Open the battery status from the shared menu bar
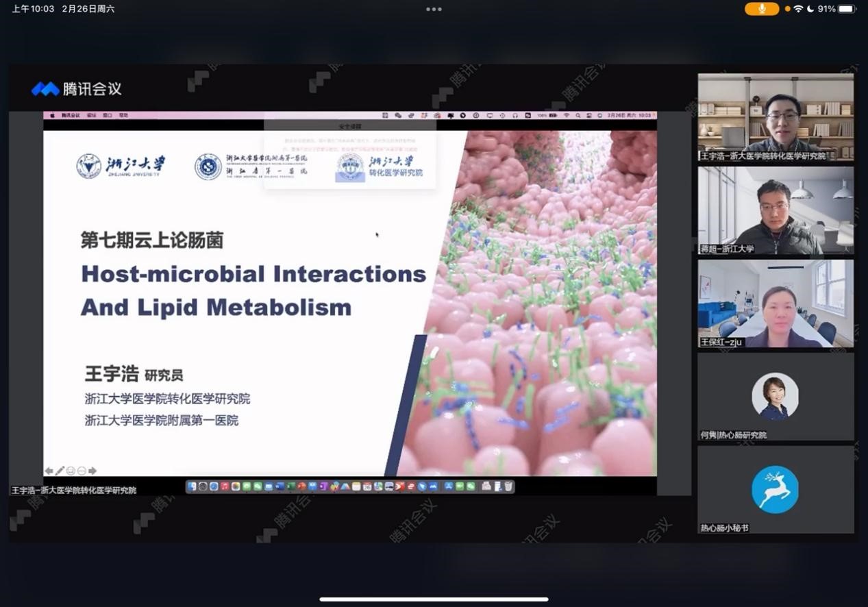868x607 pixels. coord(551,115)
